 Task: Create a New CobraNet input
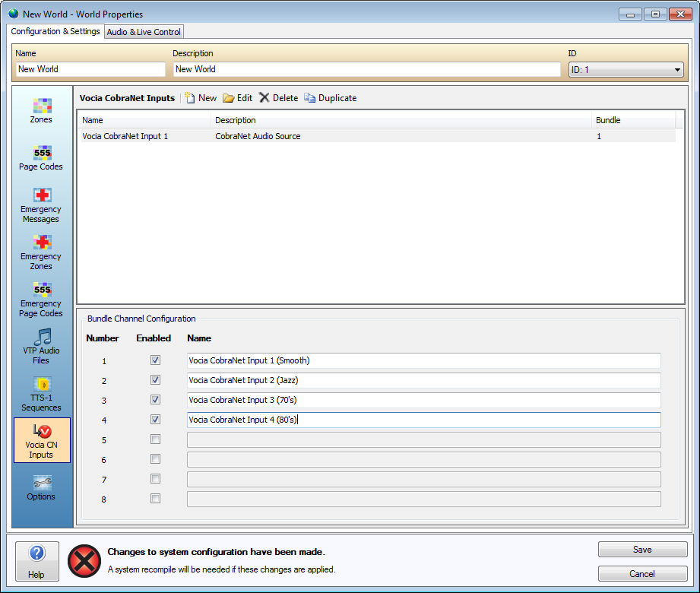coord(201,98)
